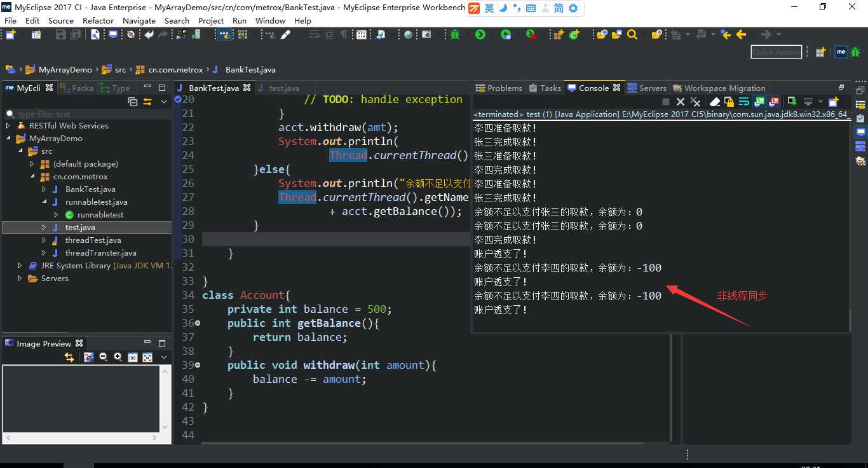
Task: Open explorer panel View Menu chevron
Action: pos(164,102)
